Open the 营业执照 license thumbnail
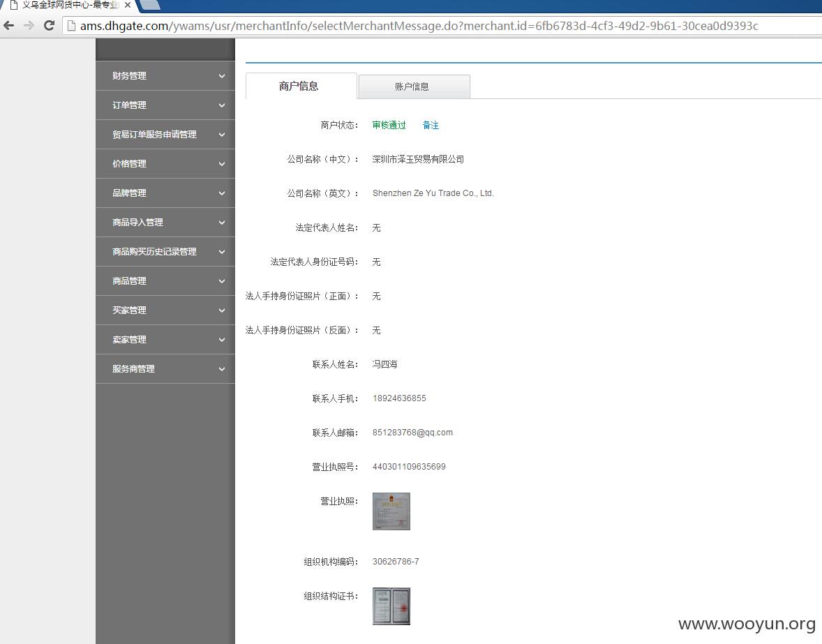This screenshot has height=644, width=822. coord(391,511)
